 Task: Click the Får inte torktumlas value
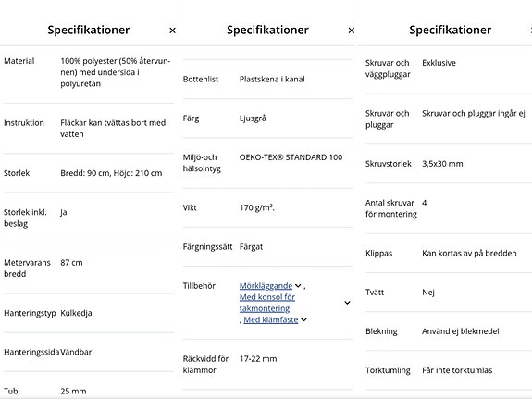[457, 370]
